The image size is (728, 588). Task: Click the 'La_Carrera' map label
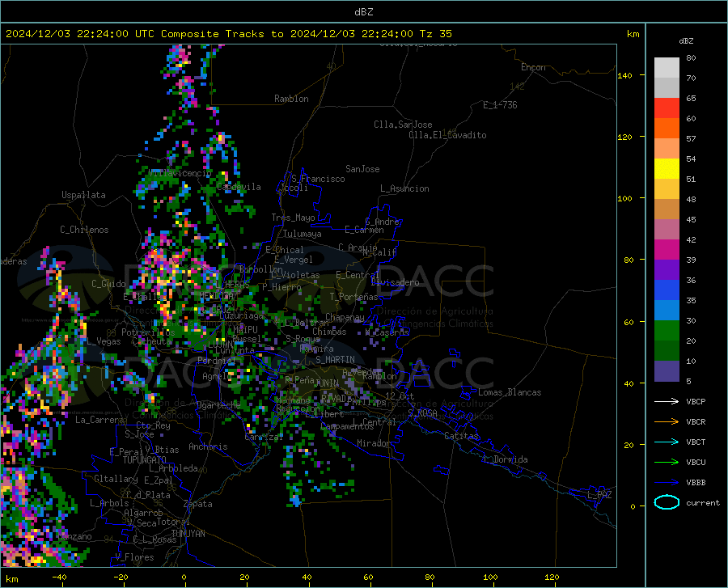pos(99,420)
